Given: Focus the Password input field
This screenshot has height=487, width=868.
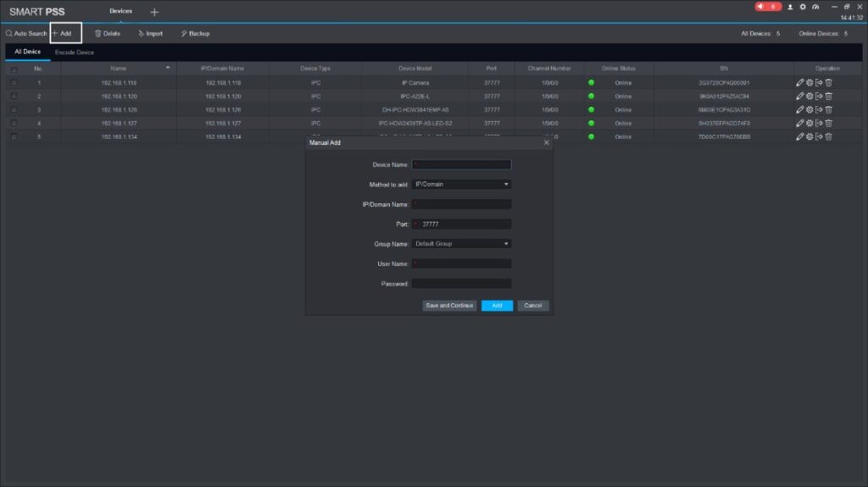Looking at the screenshot, I should (461, 284).
